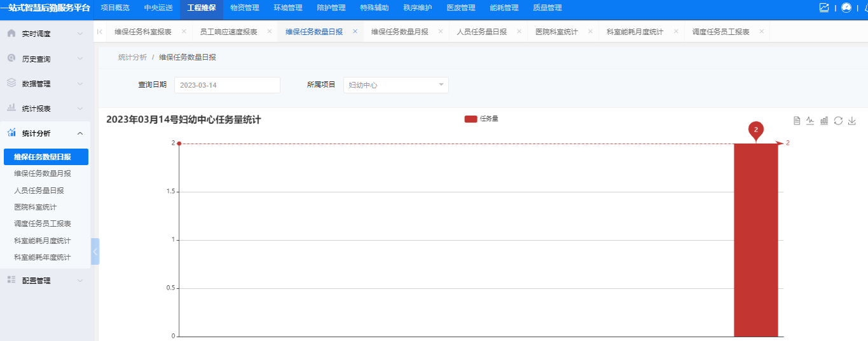Switch to the 调度任务员工报表 tab
Screen dimensions: 868x341
point(720,32)
